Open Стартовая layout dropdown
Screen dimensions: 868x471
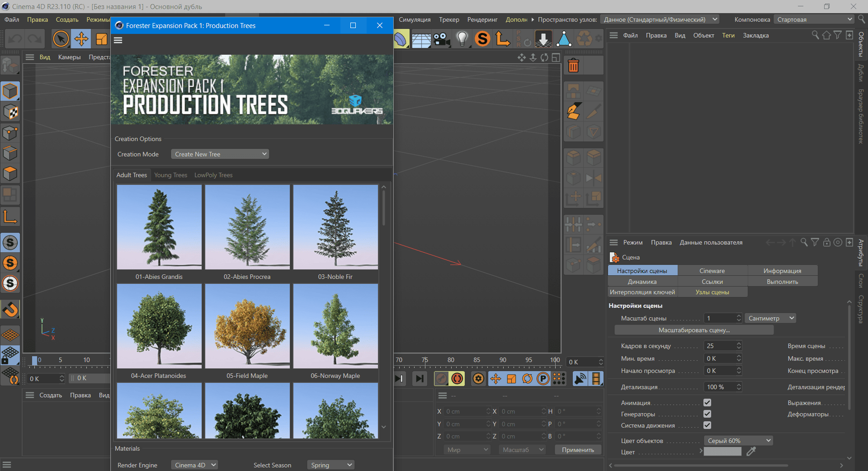[x=814, y=19]
